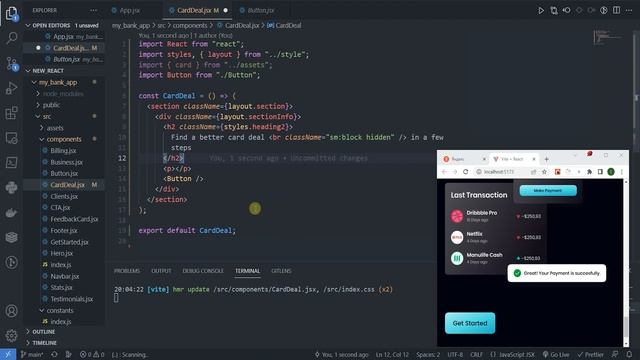640x360 pixels.
Task: Open Explorer panel more actions ellipsis
Action: tap(93, 10)
